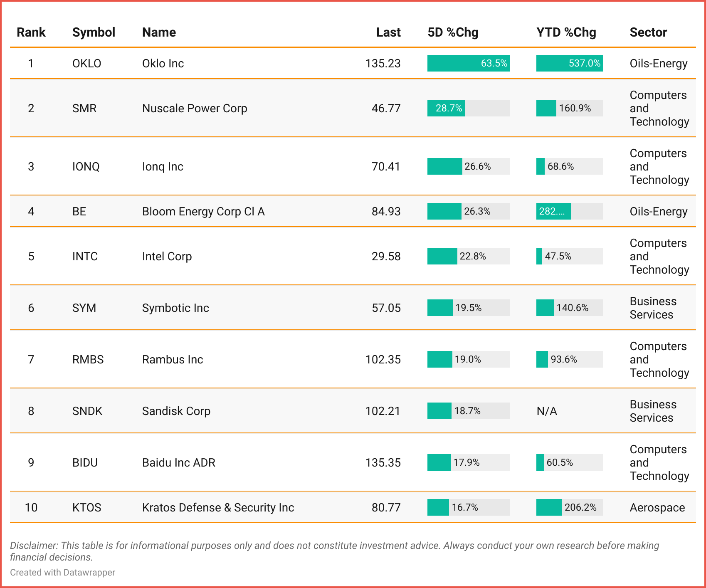Click the 26.6% five-day change value
The width and height of the screenshot is (706, 588).
[x=477, y=166]
